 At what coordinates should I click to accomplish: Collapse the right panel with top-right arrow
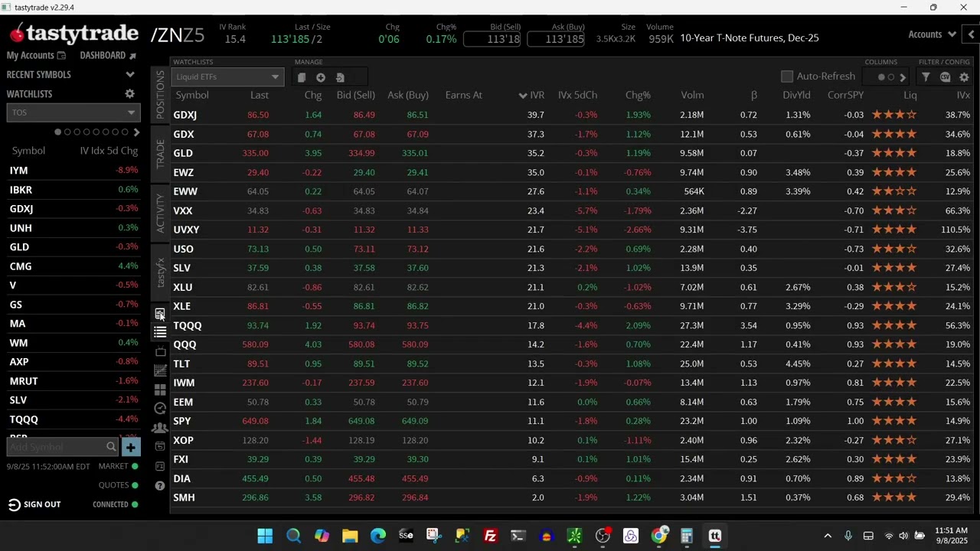pyautogui.click(x=971, y=34)
